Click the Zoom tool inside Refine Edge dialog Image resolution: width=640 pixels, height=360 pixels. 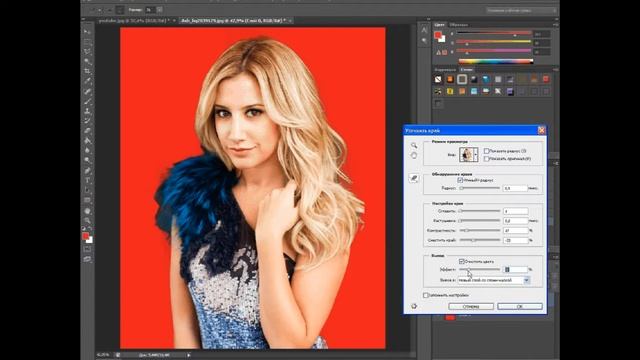[x=414, y=146]
